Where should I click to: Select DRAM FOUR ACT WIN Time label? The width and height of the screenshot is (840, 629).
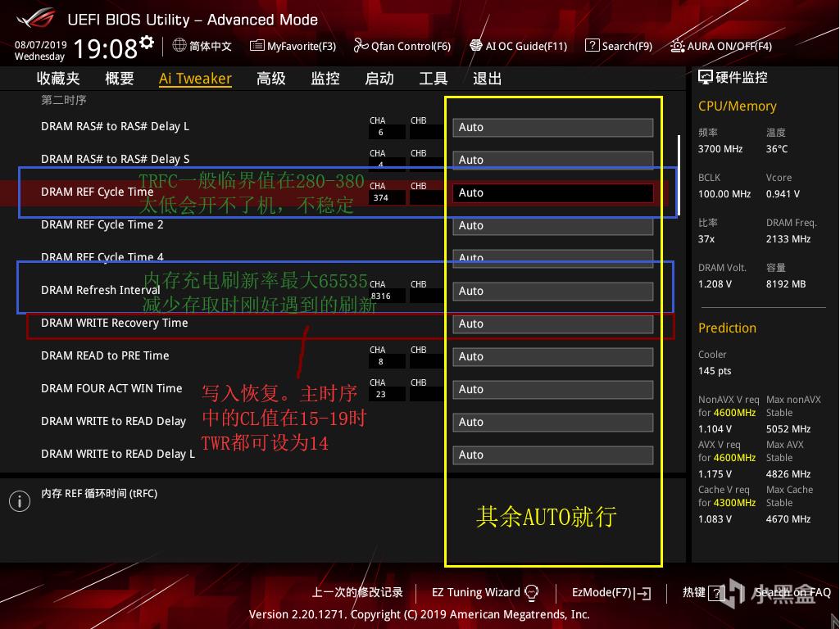111,388
